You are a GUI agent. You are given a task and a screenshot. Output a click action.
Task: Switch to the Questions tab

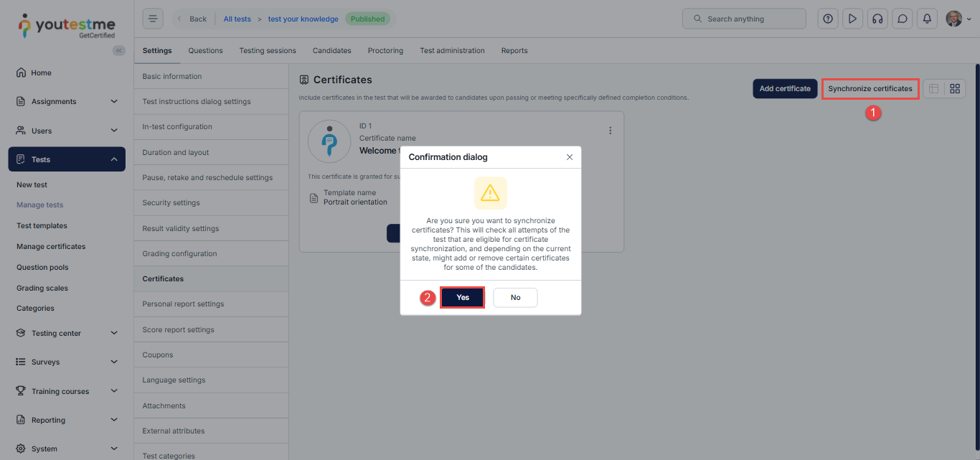(206, 50)
